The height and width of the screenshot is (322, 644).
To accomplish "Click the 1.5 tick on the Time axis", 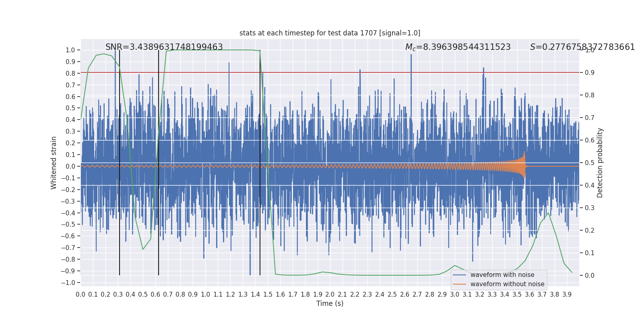I will tap(268, 295).
